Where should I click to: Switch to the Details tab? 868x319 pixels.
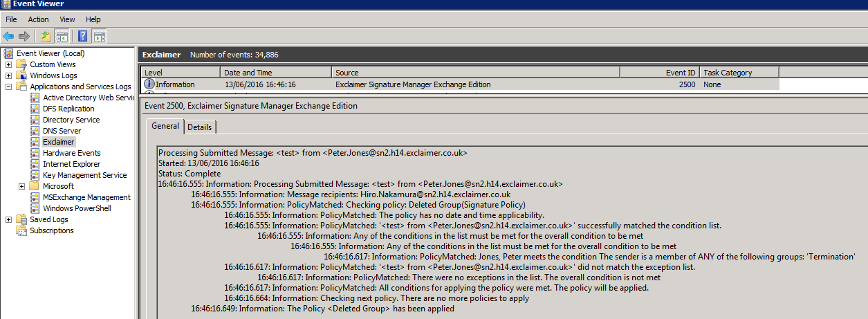pyautogui.click(x=200, y=127)
